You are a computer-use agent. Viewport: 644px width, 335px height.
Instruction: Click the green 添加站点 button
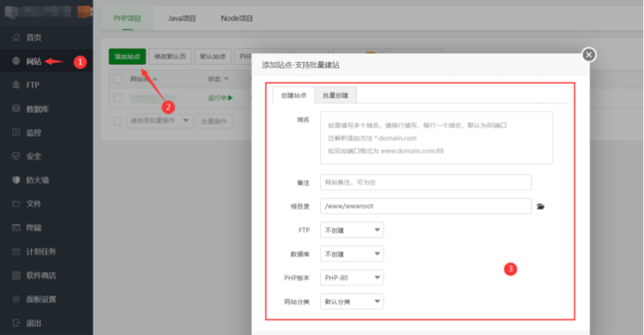(128, 56)
